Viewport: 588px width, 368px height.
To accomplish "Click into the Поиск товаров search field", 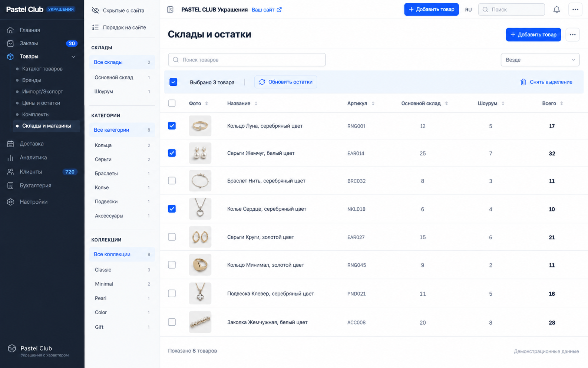I will (247, 60).
